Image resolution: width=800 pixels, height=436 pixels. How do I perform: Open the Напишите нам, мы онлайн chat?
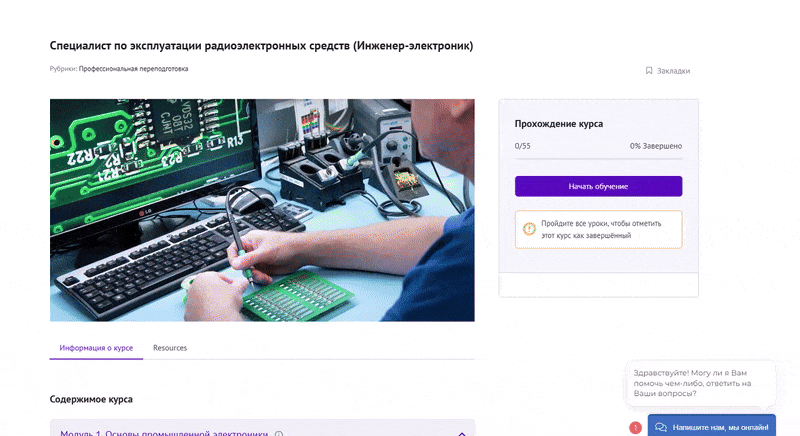pyautogui.click(x=720, y=427)
